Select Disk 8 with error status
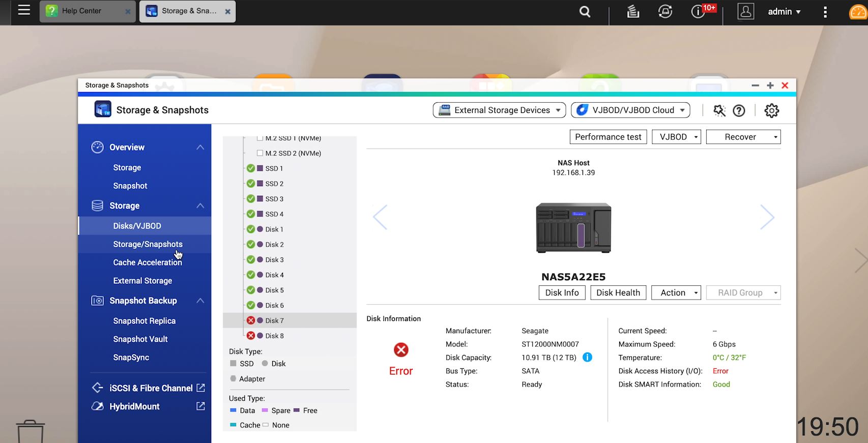The width and height of the screenshot is (868, 443). click(x=274, y=336)
